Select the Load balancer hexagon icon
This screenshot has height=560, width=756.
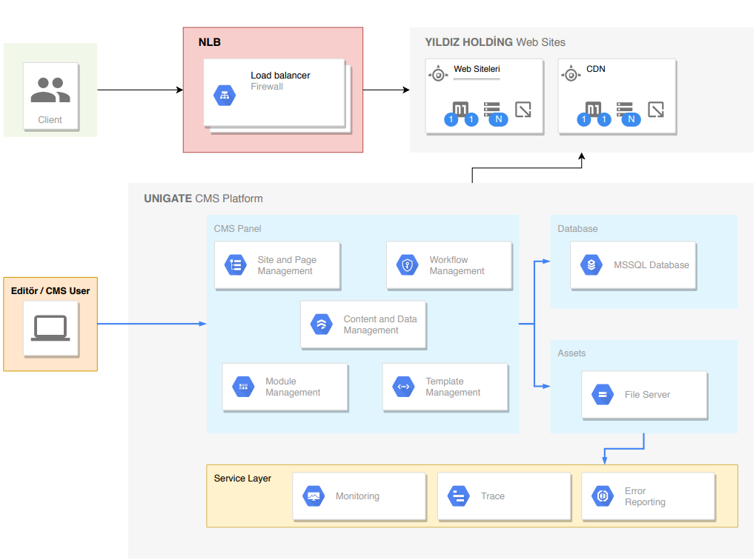click(225, 96)
